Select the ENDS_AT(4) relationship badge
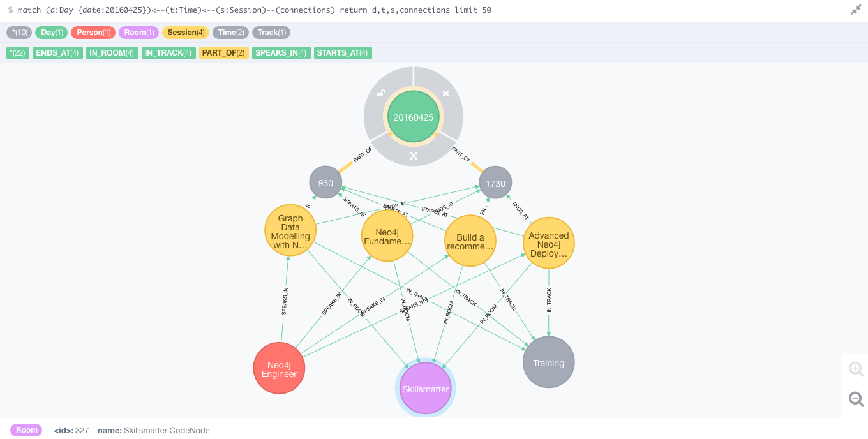868x439 pixels. click(x=57, y=53)
